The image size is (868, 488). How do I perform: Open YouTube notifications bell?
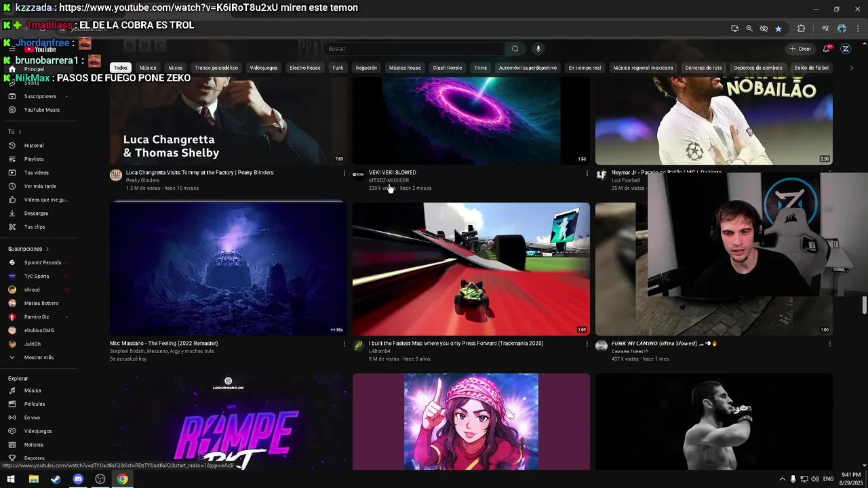click(x=827, y=49)
